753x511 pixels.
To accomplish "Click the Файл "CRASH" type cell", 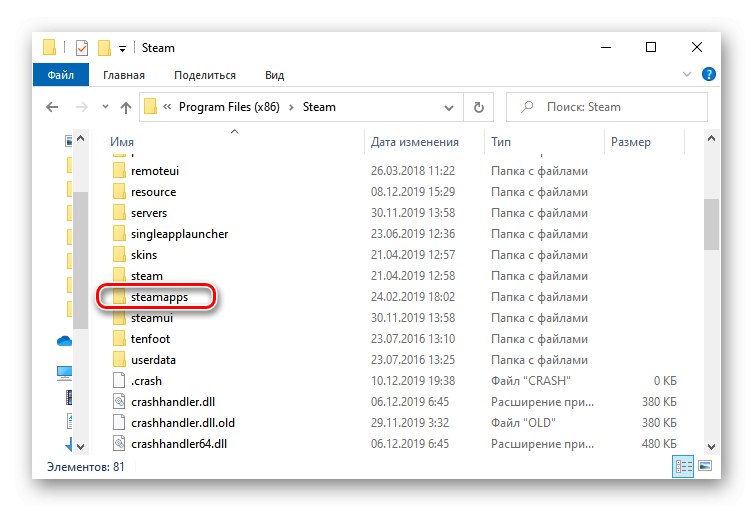I will tap(531, 381).
